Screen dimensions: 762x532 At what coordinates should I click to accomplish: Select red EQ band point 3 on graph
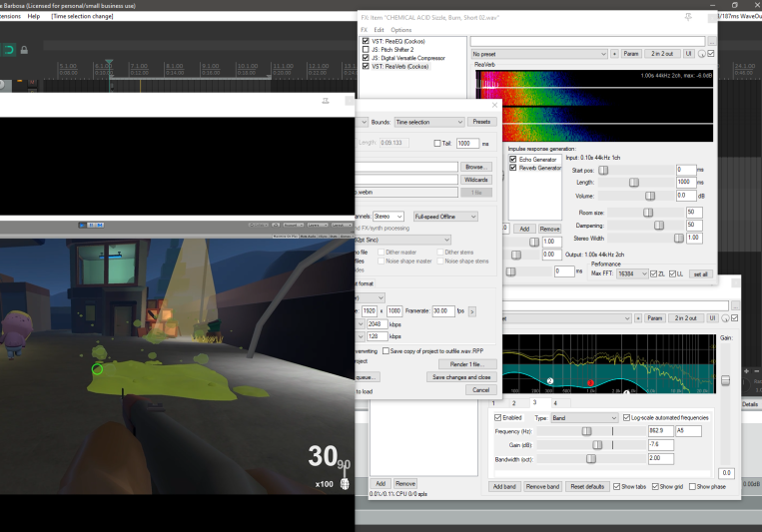click(590, 383)
